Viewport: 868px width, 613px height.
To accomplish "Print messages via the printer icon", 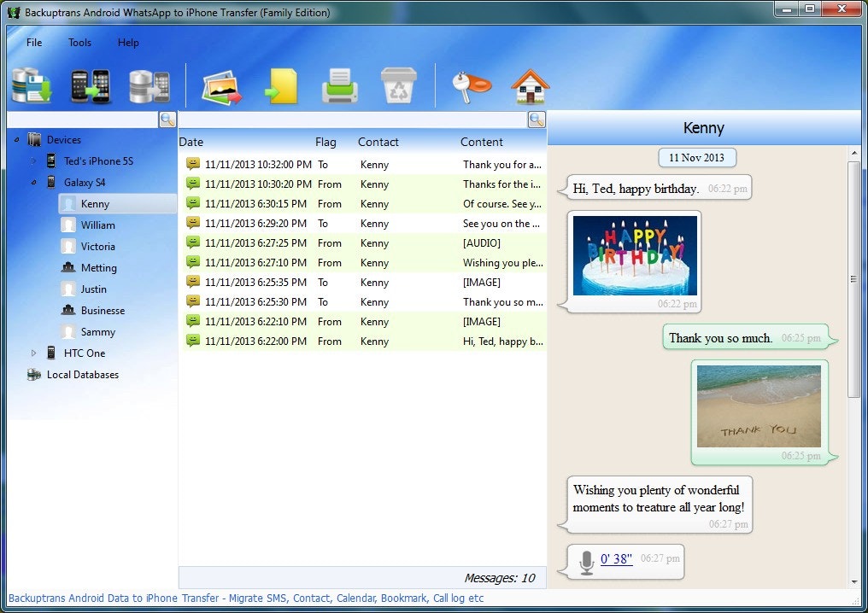I will [339, 85].
